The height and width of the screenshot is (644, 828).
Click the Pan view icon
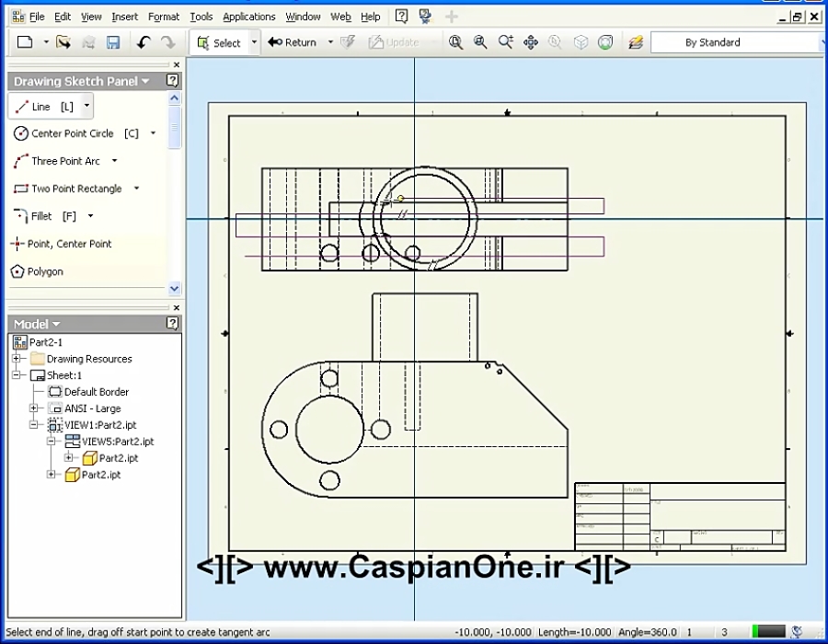[x=529, y=41]
